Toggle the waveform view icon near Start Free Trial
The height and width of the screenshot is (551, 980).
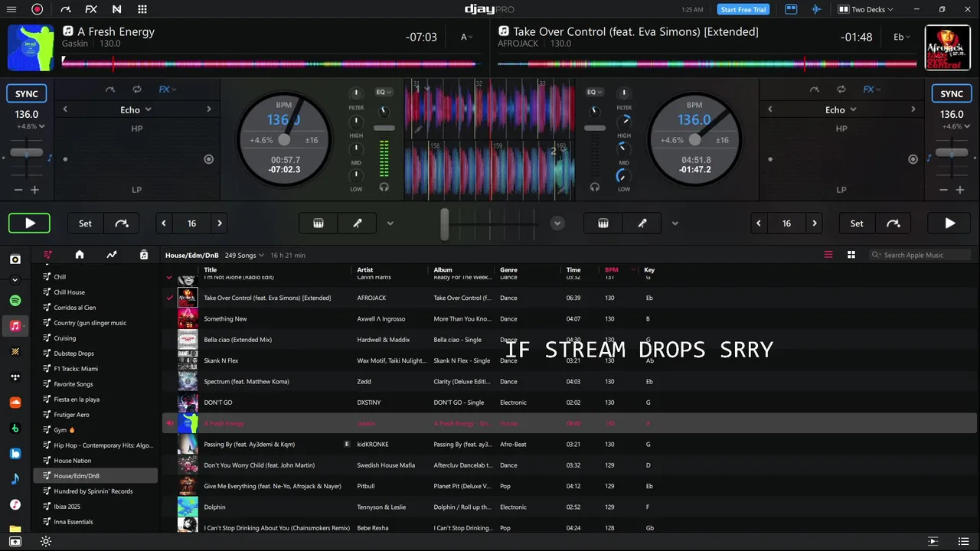pos(816,9)
